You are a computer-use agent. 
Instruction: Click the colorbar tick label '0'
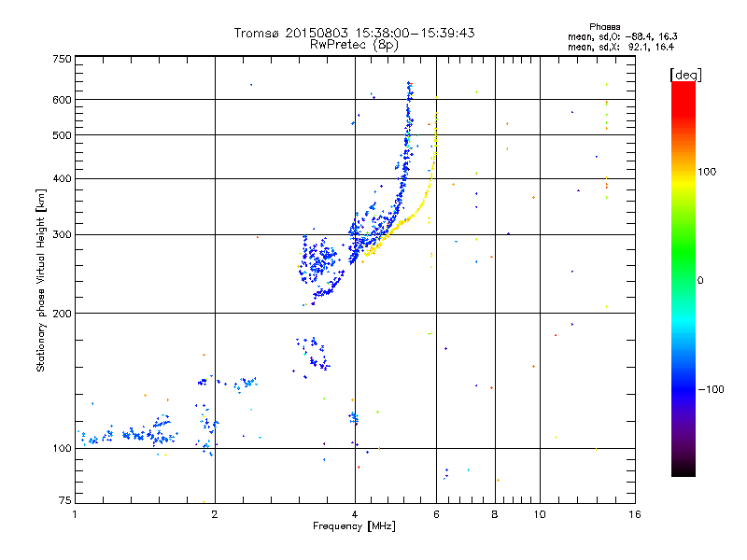[x=700, y=281]
